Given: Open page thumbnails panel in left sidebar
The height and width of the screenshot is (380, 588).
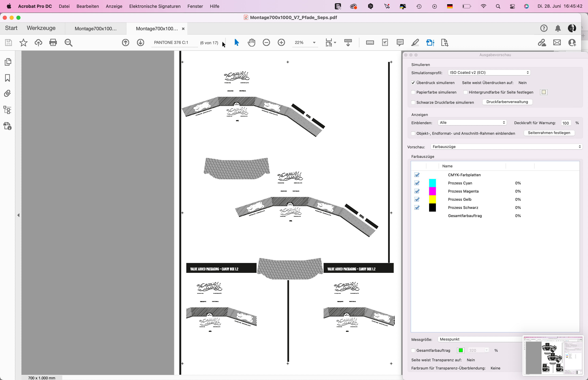Looking at the screenshot, I should tap(8, 62).
